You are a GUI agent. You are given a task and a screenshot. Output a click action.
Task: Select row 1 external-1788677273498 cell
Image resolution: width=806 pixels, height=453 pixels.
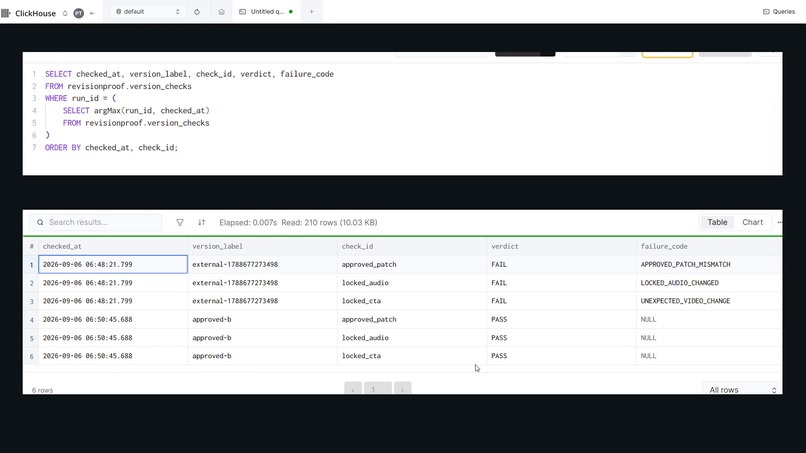tap(263, 264)
